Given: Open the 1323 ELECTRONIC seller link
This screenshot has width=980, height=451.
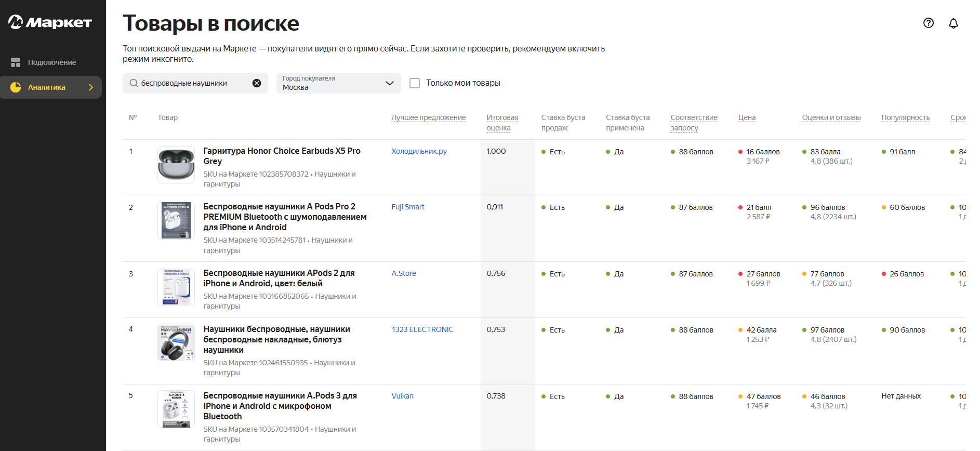Looking at the screenshot, I should tap(422, 329).
